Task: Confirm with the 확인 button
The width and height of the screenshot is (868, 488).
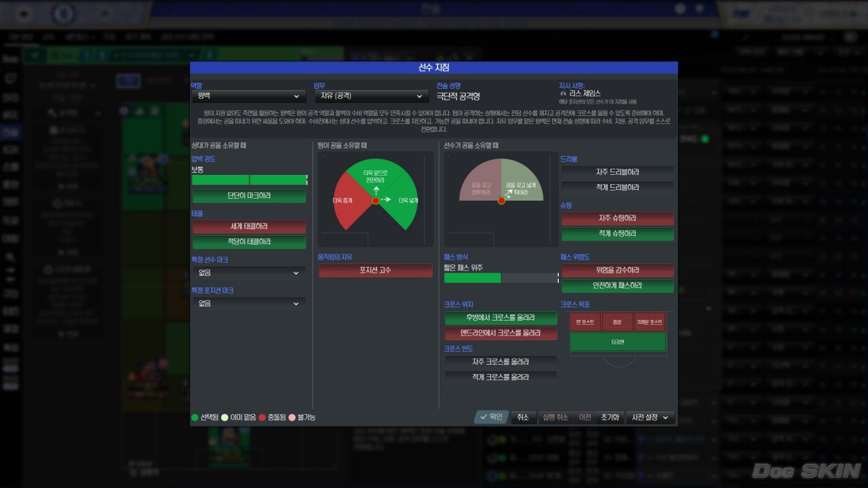Action: (x=490, y=418)
